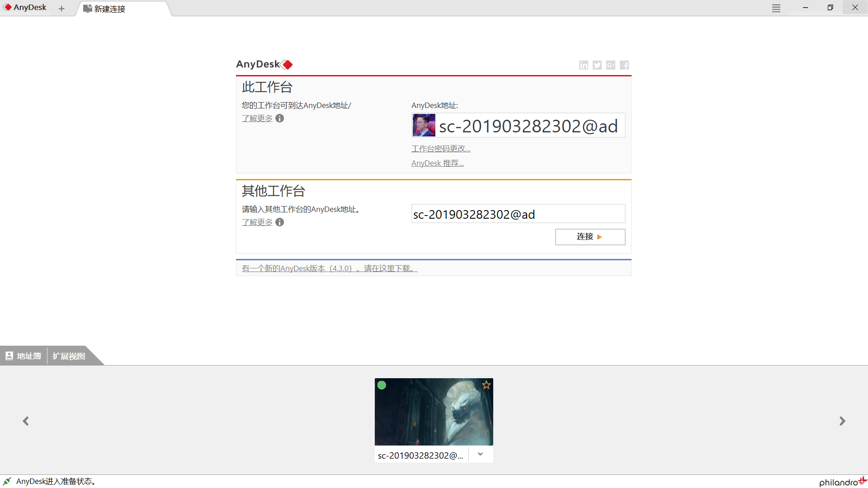Toggle the favorite star on the thumbnail
Screen dimensions: 868x488
click(x=486, y=385)
